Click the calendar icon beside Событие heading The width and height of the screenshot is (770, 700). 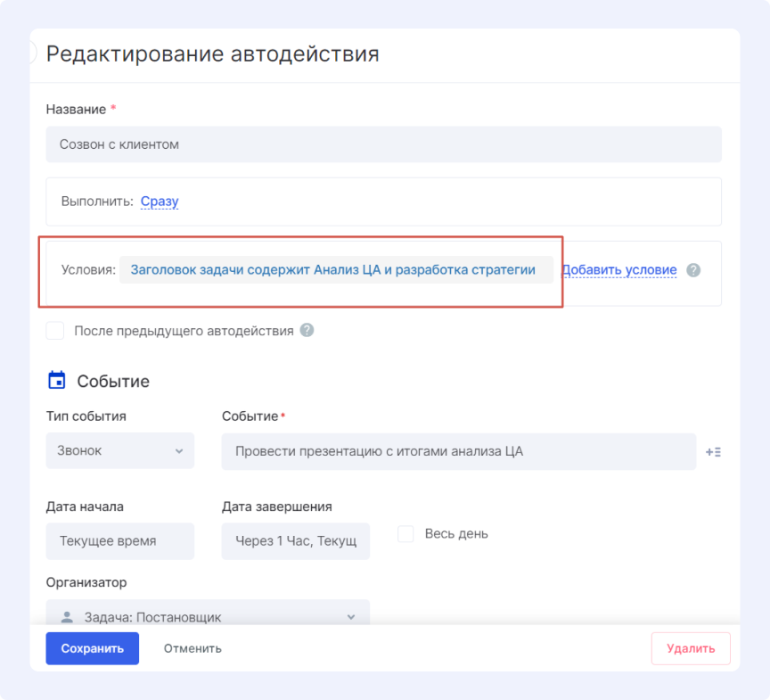(x=55, y=380)
